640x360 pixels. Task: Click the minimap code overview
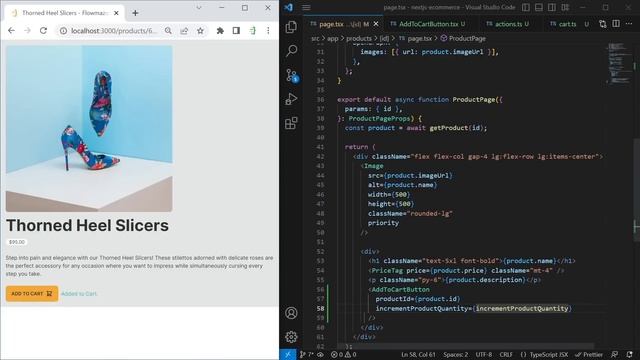[x=620, y=63]
